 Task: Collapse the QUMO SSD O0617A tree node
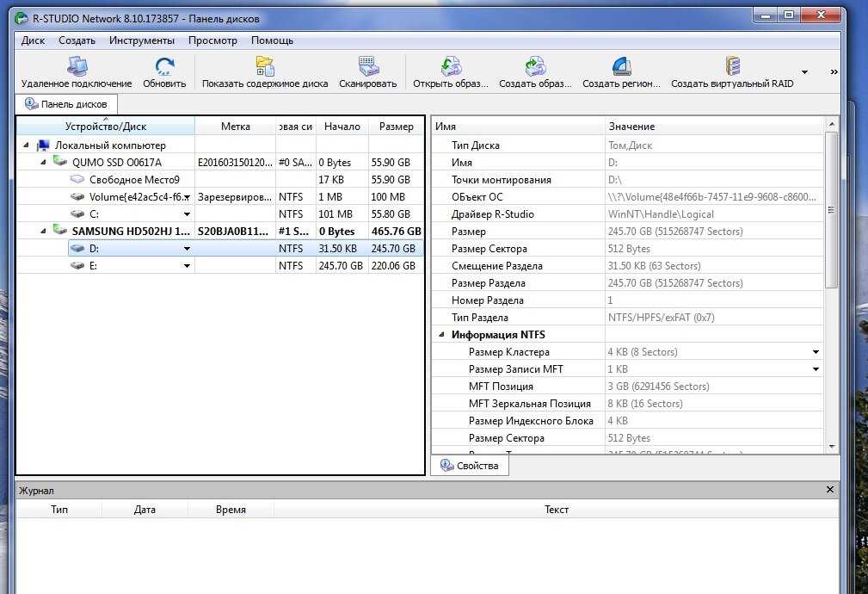coord(43,163)
